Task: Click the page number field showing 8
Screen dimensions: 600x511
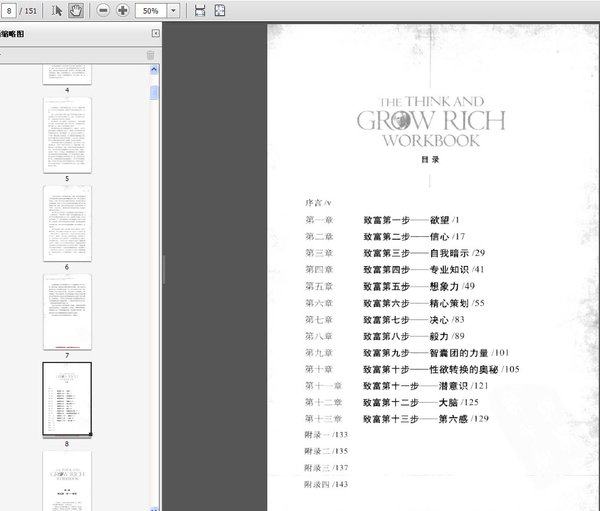Action: pos(8,11)
